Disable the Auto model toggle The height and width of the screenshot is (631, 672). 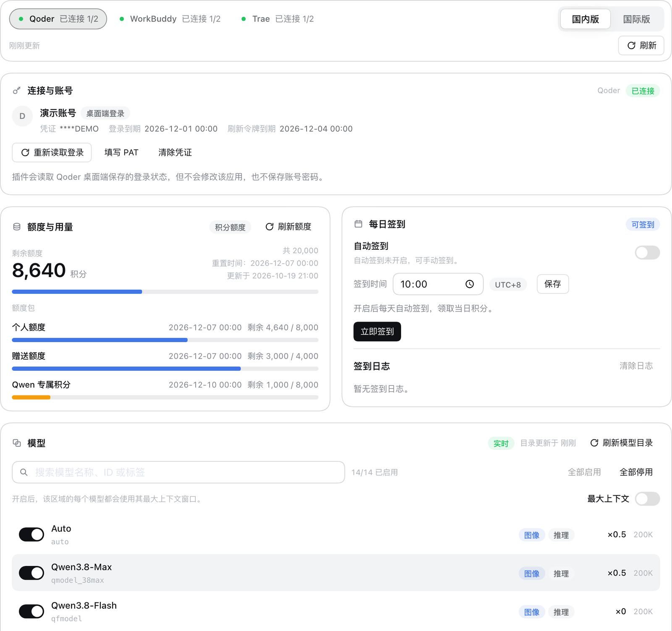[31, 534]
